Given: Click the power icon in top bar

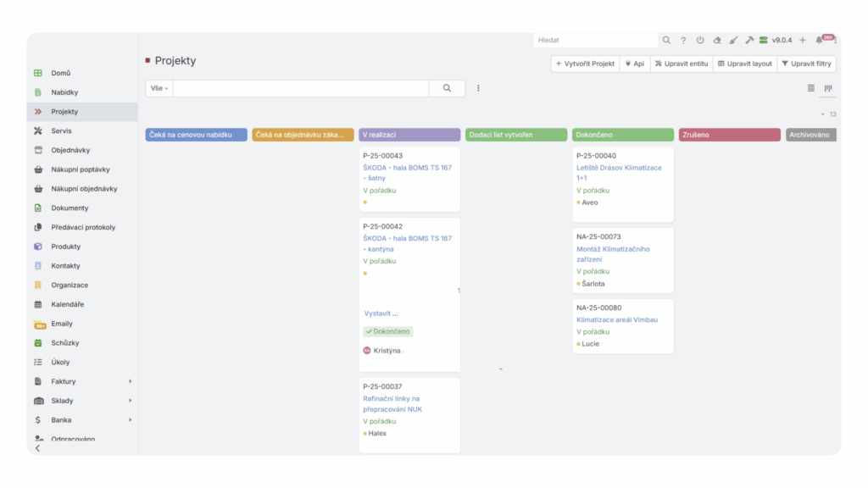Looking at the screenshot, I should (x=700, y=40).
